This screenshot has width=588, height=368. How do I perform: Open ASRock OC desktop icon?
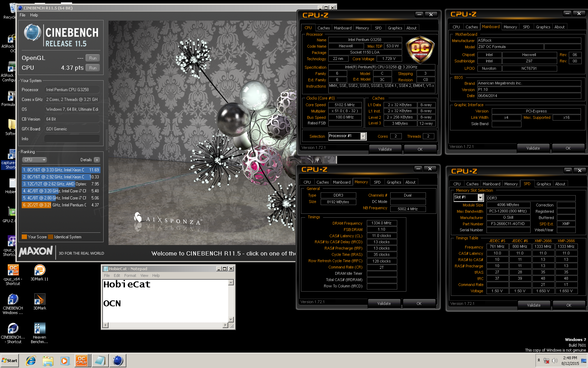[x=9, y=43]
